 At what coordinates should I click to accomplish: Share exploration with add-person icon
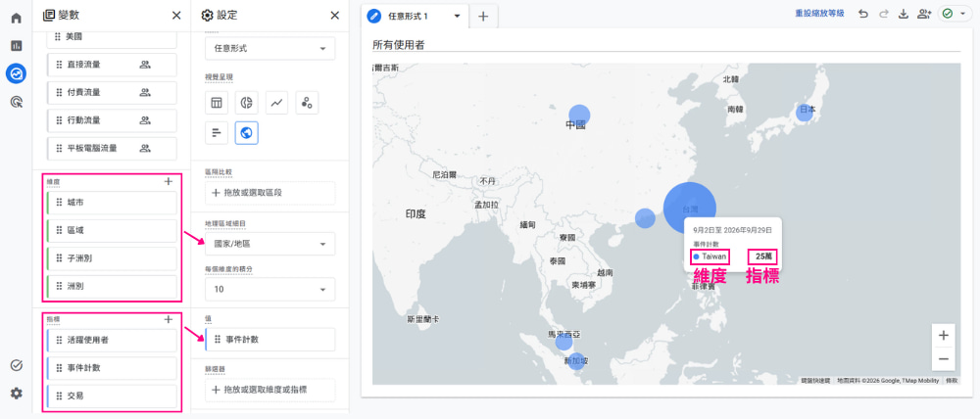[x=924, y=15]
